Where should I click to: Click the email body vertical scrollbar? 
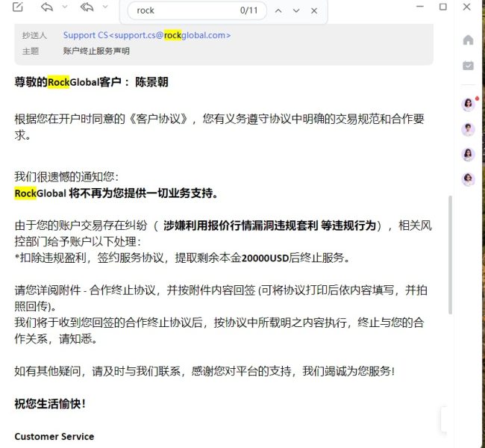(450, 255)
